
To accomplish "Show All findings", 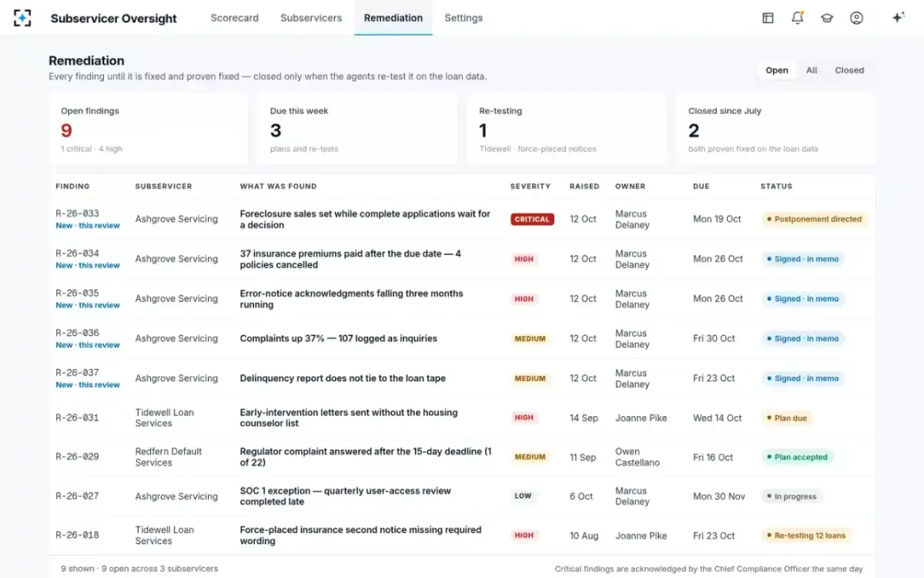I will pos(812,70).
